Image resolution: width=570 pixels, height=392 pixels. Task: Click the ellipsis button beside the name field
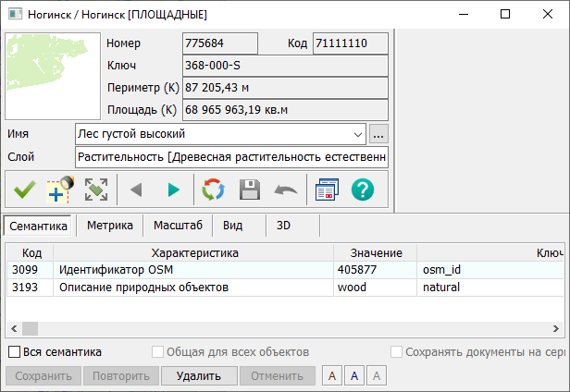click(378, 134)
